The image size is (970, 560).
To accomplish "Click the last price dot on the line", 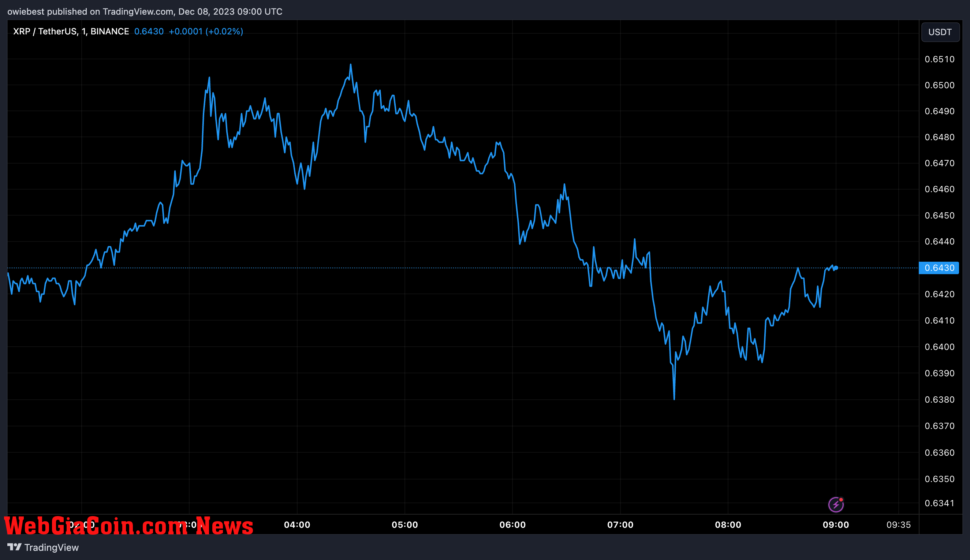I will tap(836, 268).
